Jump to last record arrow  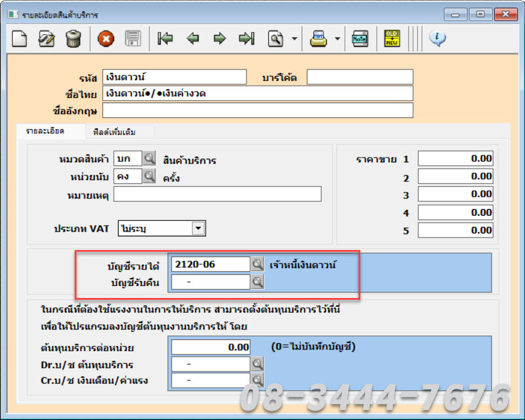click(x=247, y=39)
